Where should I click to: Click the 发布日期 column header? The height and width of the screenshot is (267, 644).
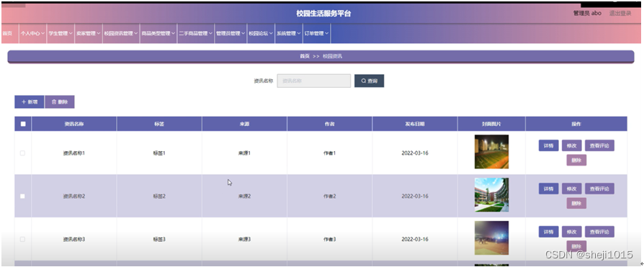[415, 124]
